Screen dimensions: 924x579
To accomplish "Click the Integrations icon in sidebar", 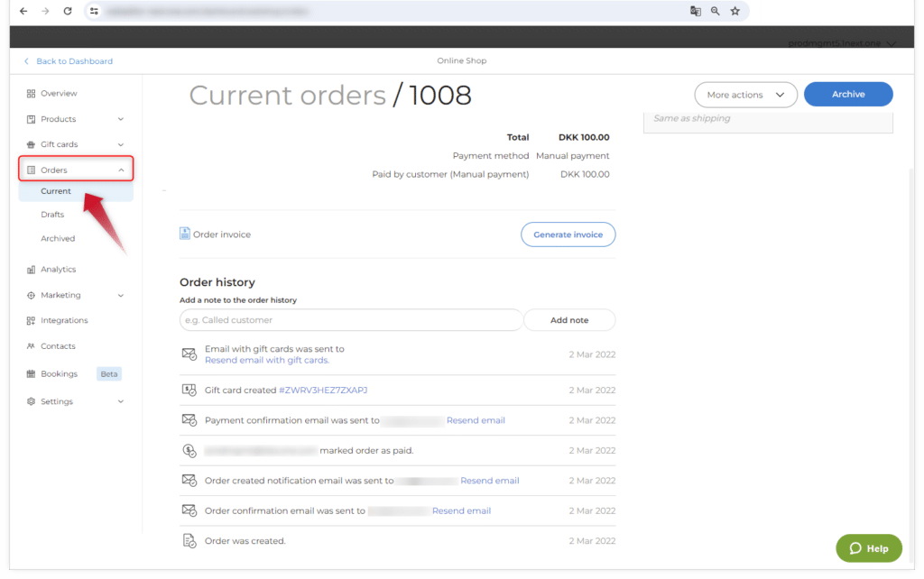I will pos(31,321).
